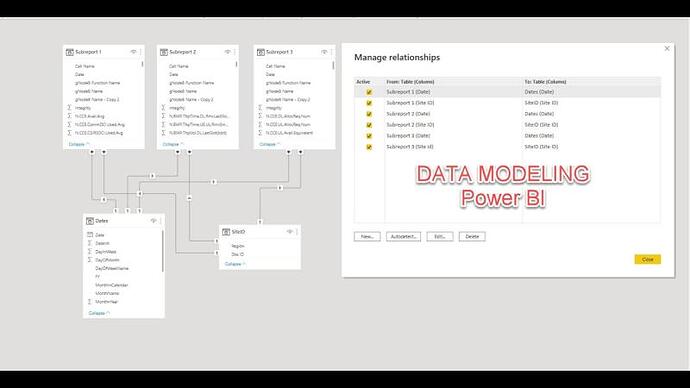Dismiss Manage relationships with the X

click(667, 48)
